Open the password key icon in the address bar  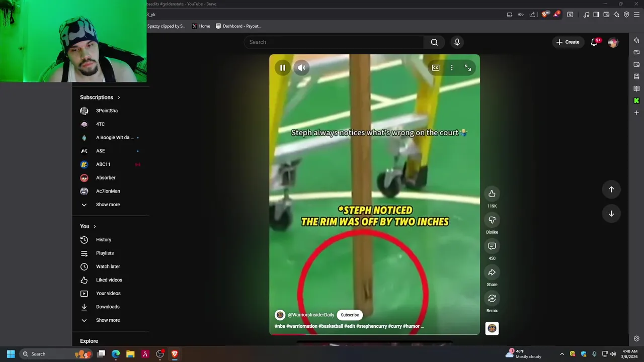[x=521, y=15]
